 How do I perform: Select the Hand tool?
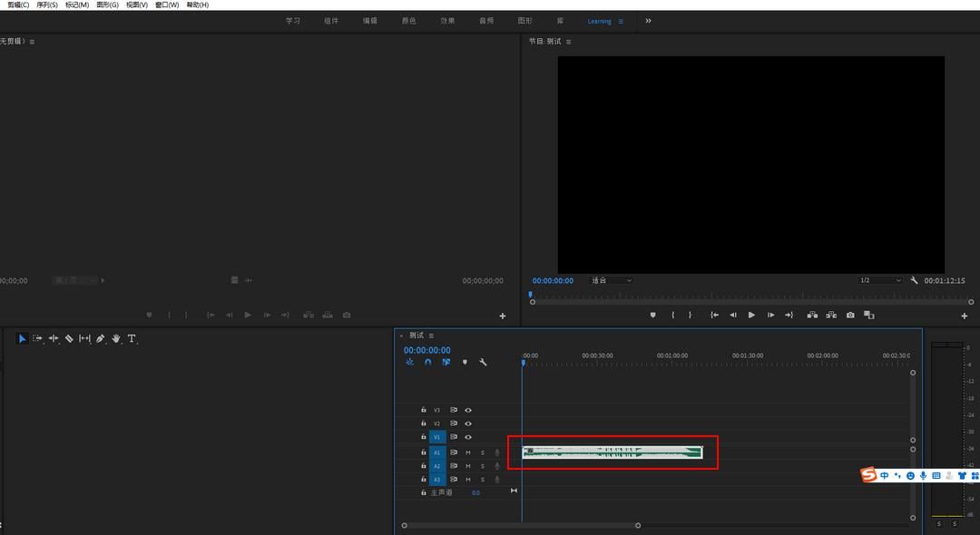pos(116,338)
